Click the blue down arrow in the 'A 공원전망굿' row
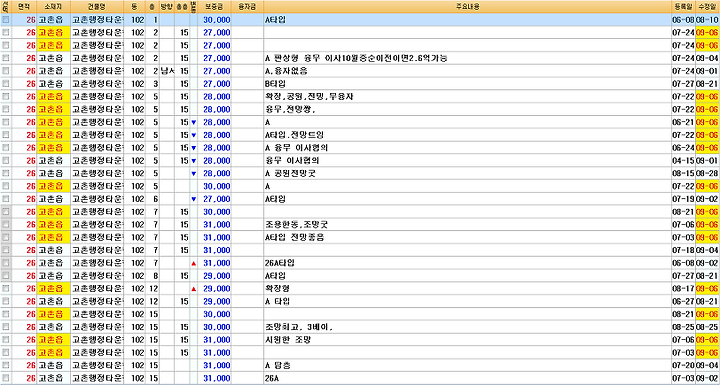 click(193, 174)
